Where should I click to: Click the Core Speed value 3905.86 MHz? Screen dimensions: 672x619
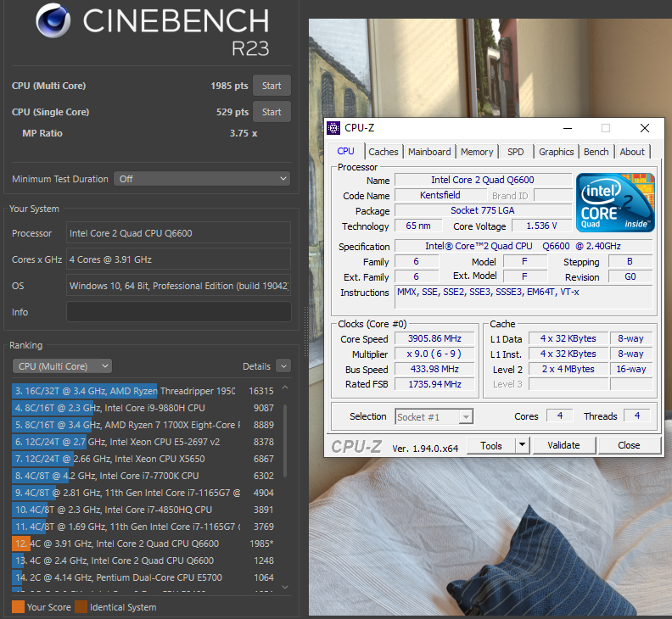(434, 338)
